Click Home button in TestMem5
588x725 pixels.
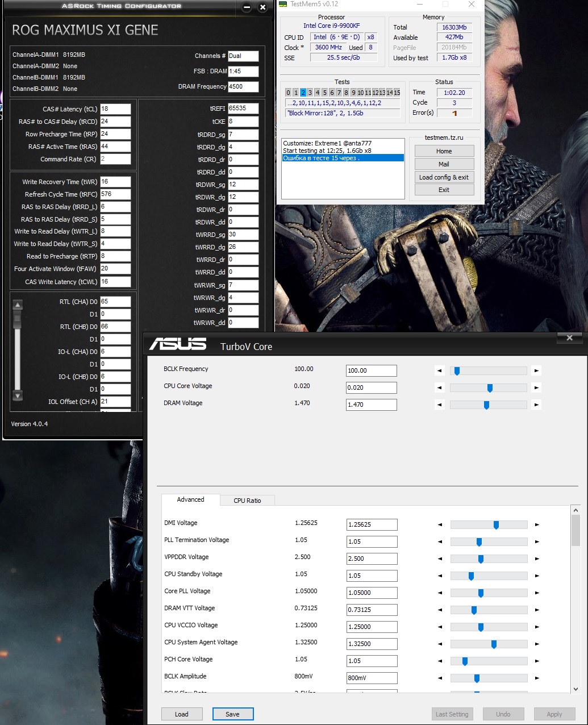click(x=444, y=151)
